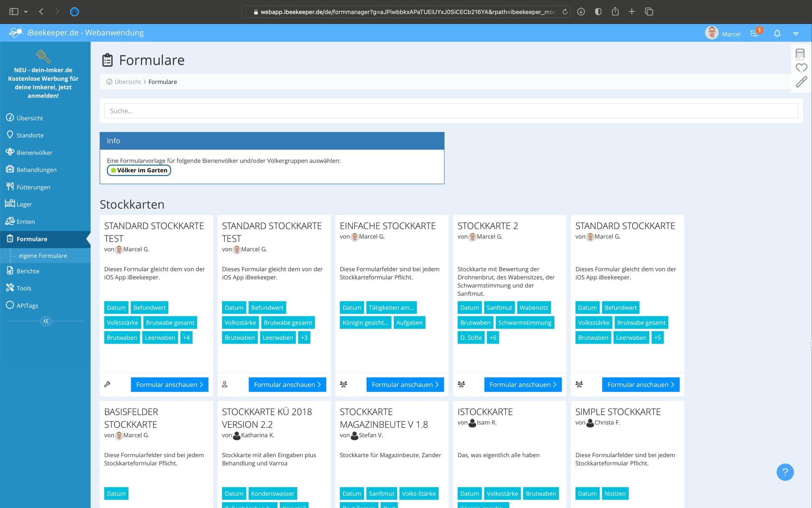This screenshot has height=508, width=812.
Task: Click Wabensitz tag on Stockkarte 2
Action: [x=534, y=308]
